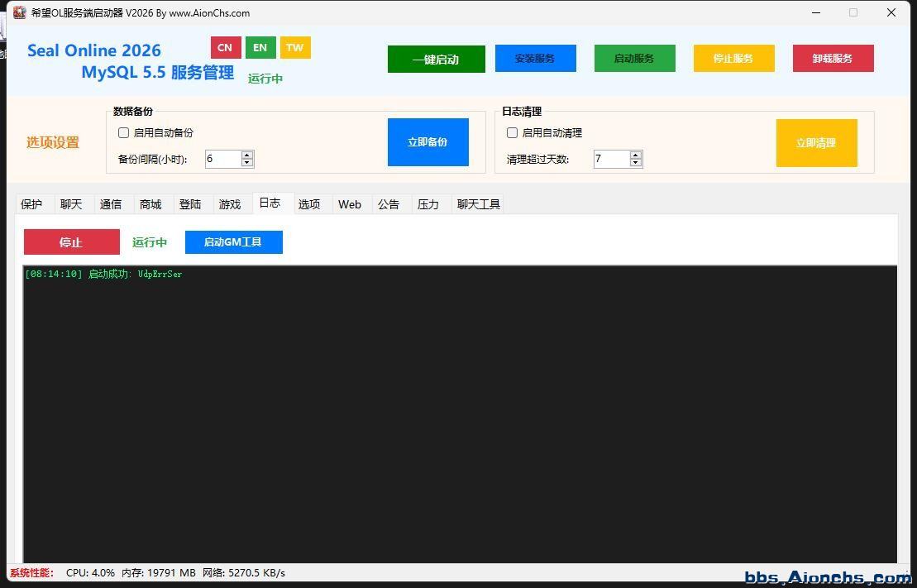
Task: Click the 运行中 status beside 停止 button
Action: (150, 242)
